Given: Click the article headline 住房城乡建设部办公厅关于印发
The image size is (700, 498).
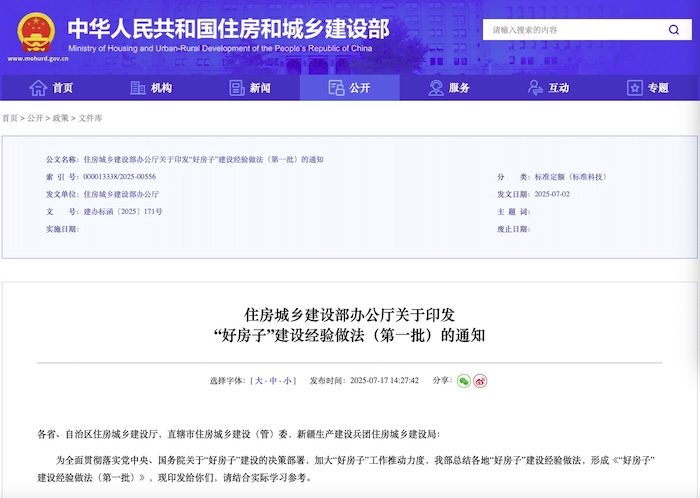Looking at the screenshot, I should [x=350, y=315].
